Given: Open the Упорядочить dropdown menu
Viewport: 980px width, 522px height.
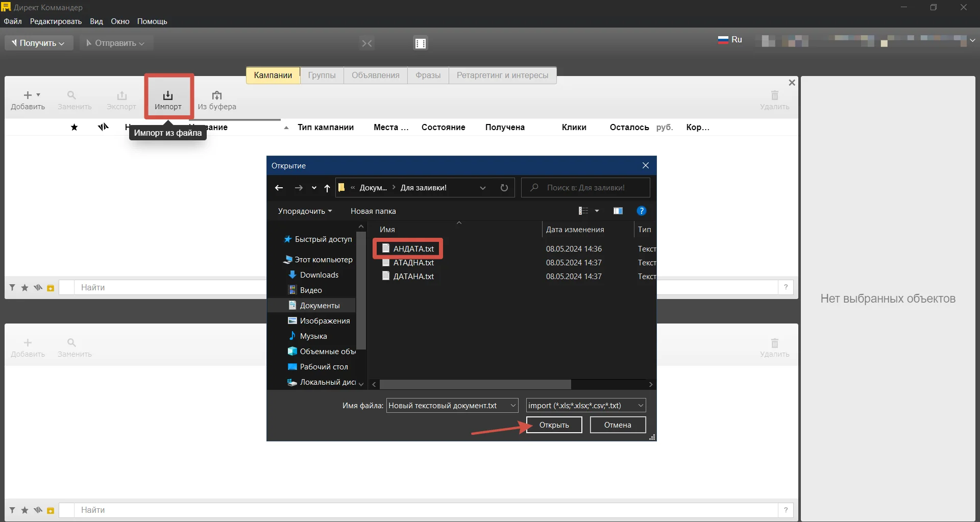Looking at the screenshot, I should [x=305, y=211].
